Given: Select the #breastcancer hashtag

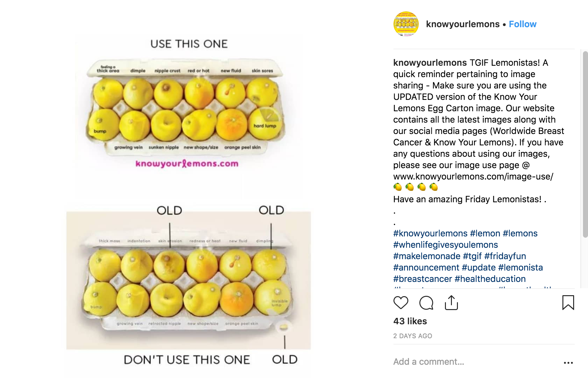Looking at the screenshot, I should [x=422, y=279].
